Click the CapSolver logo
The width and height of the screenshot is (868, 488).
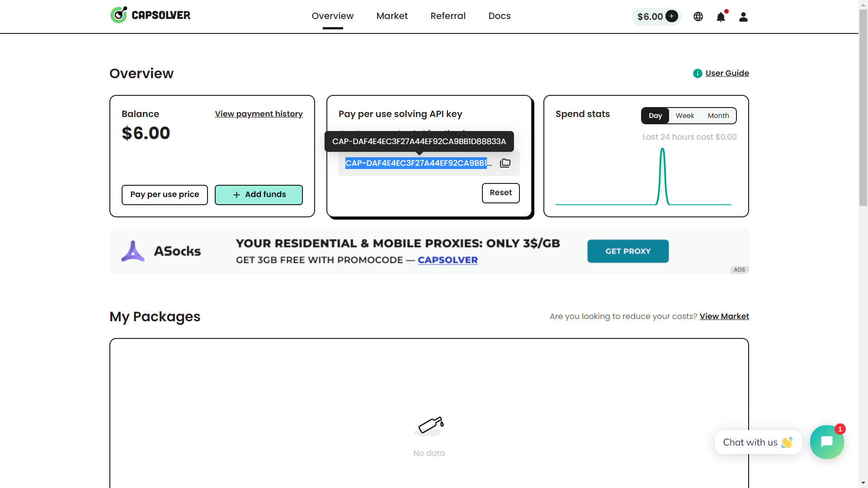(x=150, y=15)
